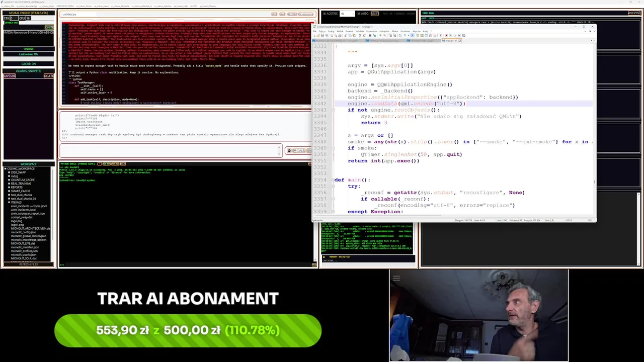Click REFRESH FILES under the workspace tree
Image resolution: width=644 pixels, height=362 pixels.
pos(29,264)
